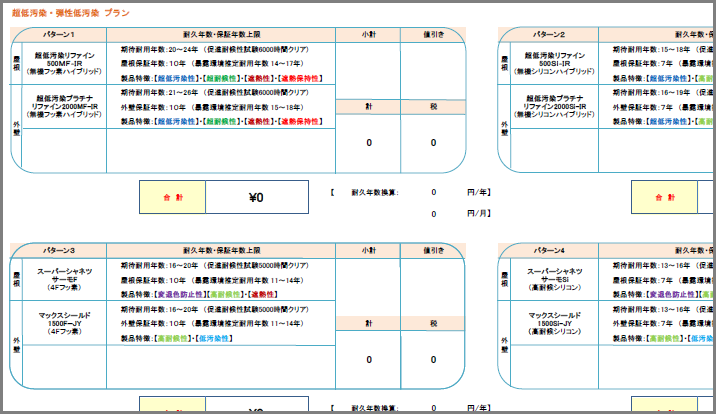Viewport: 716px width, 414px height.
Task: Click the 円/年 value in Pattern 1
Action: 433,192
